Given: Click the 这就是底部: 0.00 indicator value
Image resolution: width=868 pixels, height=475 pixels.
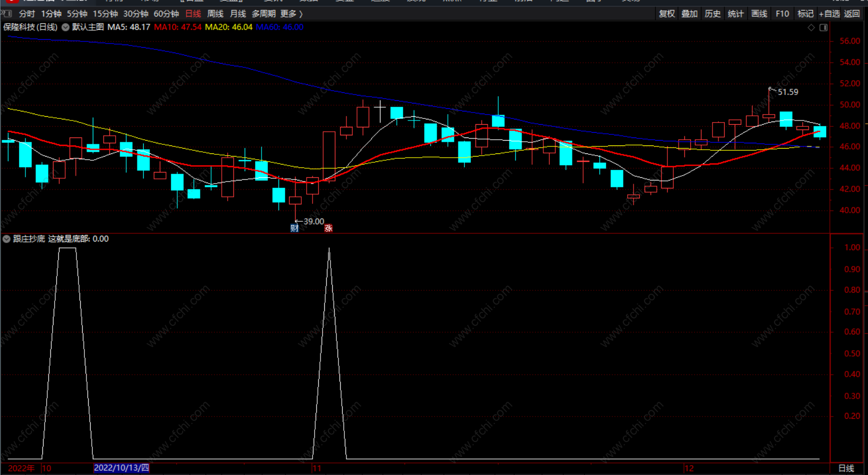Looking at the screenshot, I should [79, 239].
